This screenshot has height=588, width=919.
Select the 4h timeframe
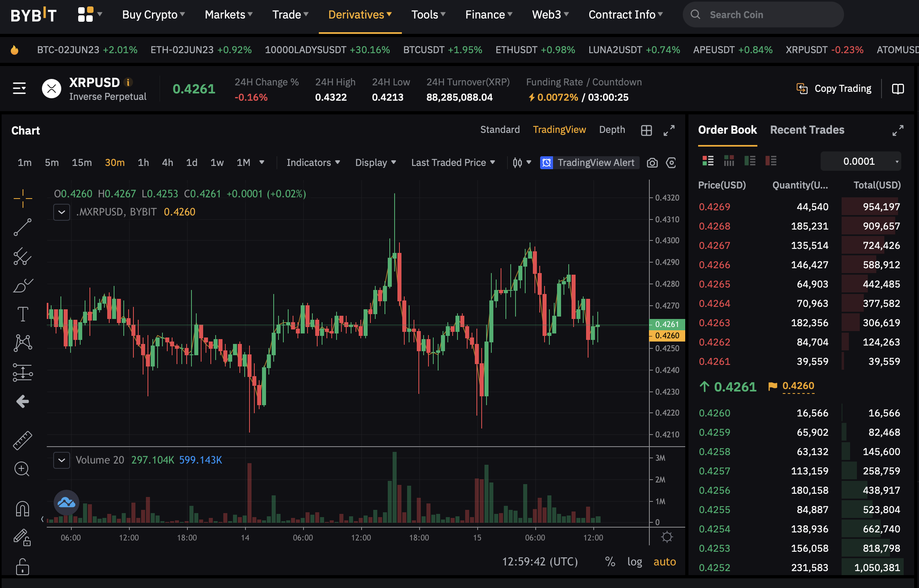[x=167, y=163]
